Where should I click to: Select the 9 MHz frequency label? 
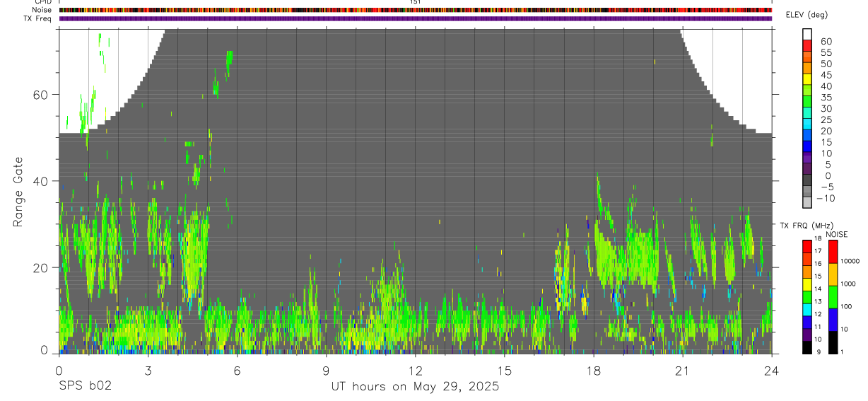coord(817,351)
